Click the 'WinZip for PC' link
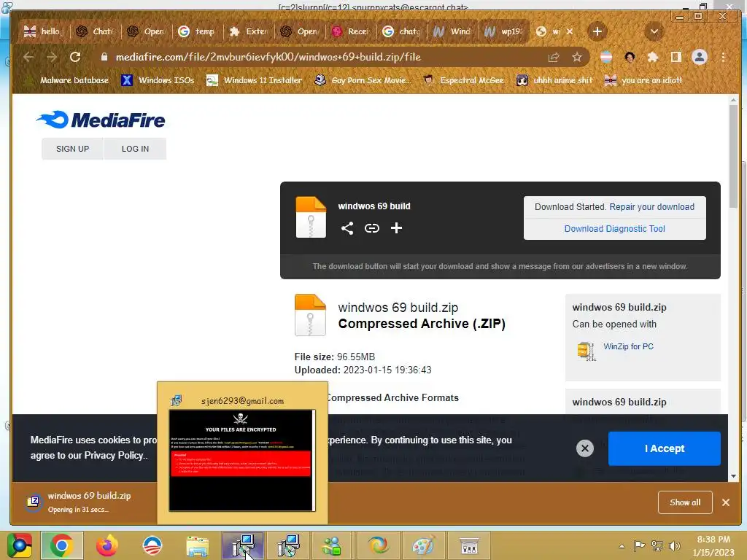Screen dimensions: 747x560 pyautogui.click(x=628, y=346)
